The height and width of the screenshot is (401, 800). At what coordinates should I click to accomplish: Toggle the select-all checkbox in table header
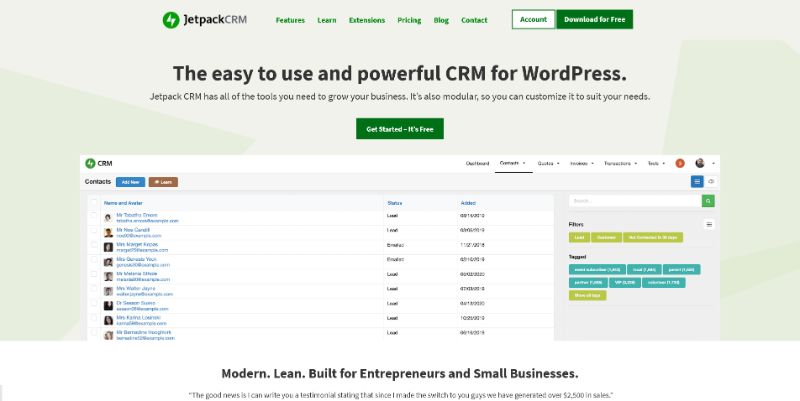click(x=94, y=203)
